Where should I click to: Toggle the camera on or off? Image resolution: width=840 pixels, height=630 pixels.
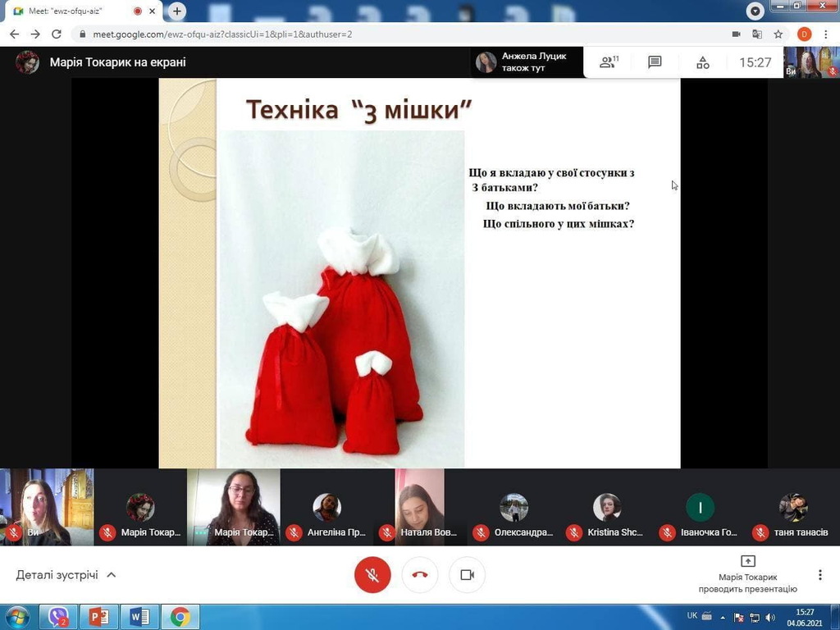467,575
